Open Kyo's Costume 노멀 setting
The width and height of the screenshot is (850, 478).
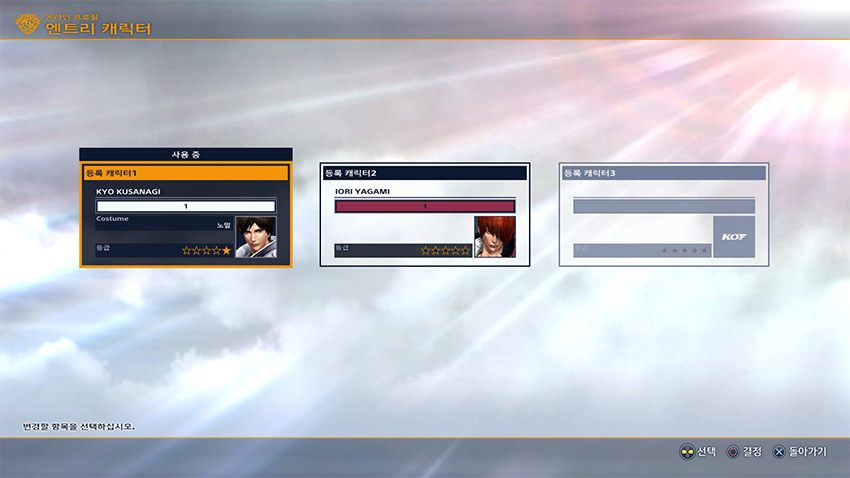click(164, 223)
